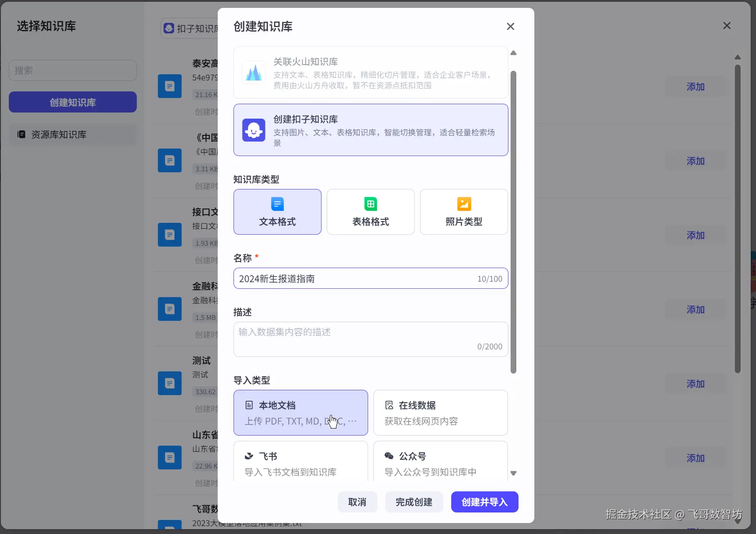Screen dimensions: 756x534
Task: Click 添加 for the 山东省 entry
Action: pyautogui.click(x=696, y=458)
